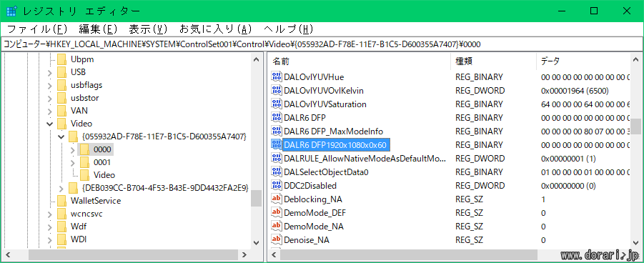The width and height of the screenshot is (644, 263).
Task: Click tree pane scroll down arrow
Action: [x=257, y=243]
